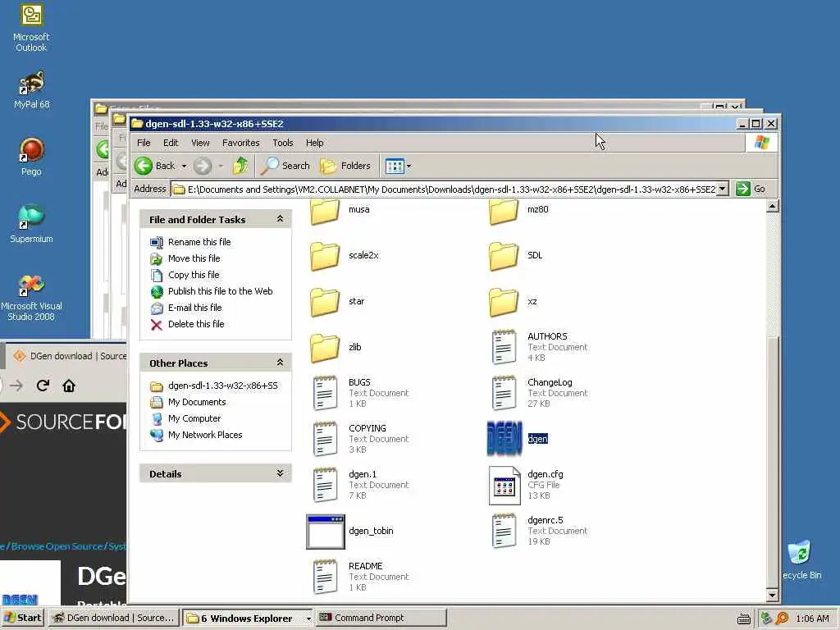This screenshot has height=630, width=840.
Task: Click the Start button
Action: click(x=22, y=618)
